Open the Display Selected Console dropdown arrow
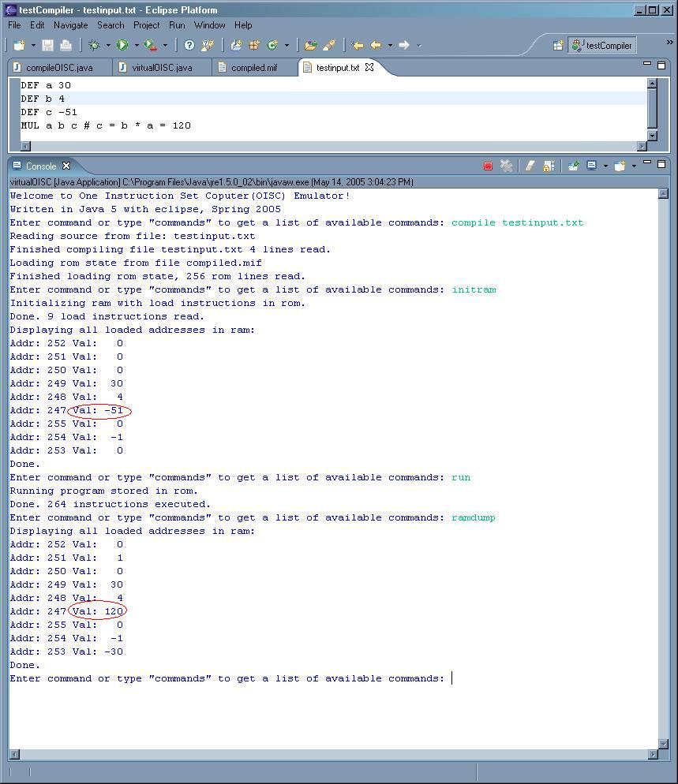 (x=605, y=166)
